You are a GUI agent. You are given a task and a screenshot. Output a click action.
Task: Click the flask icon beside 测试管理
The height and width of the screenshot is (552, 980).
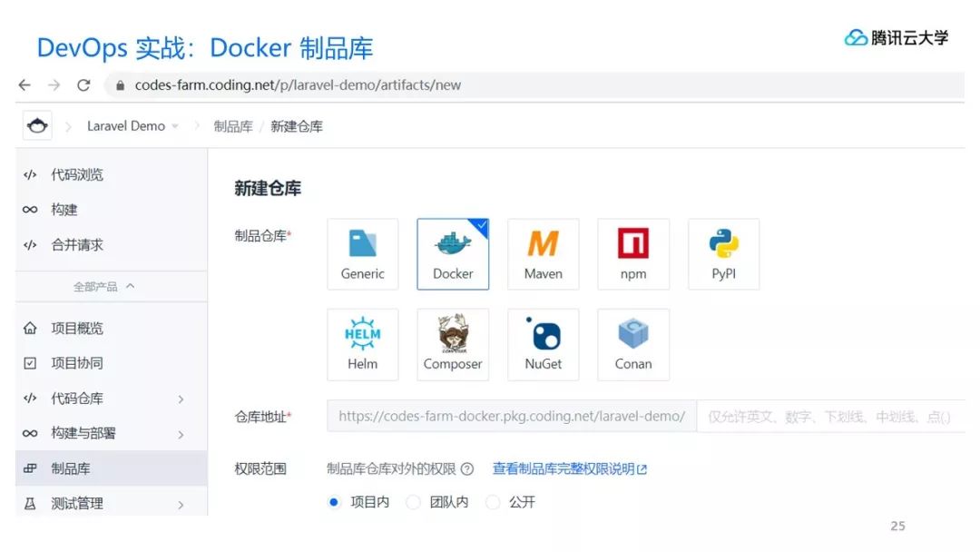point(30,503)
